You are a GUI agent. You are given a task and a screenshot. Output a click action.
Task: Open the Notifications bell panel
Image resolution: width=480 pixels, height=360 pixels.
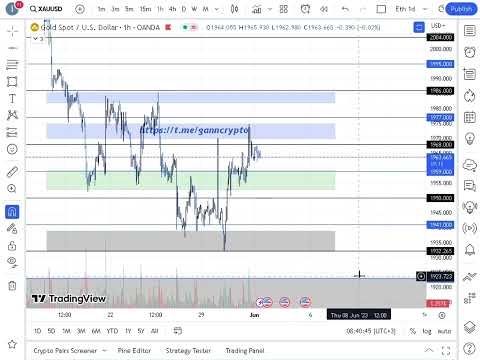pyautogui.click(x=470, y=250)
